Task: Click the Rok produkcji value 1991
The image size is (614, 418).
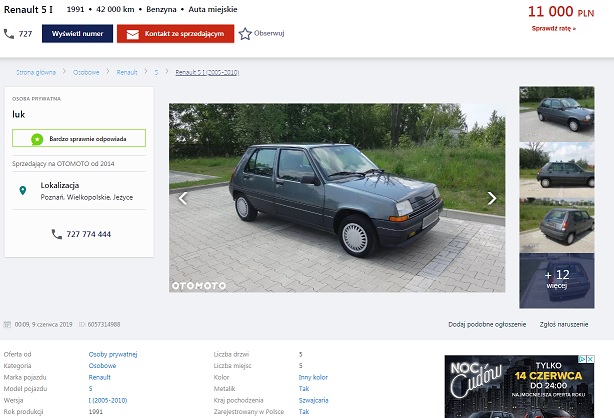Action: click(x=96, y=412)
